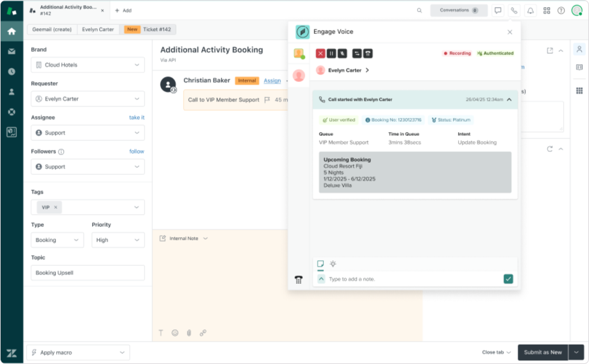Open the notifications bell
The height and width of the screenshot is (364, 589).
coord(531,10)
